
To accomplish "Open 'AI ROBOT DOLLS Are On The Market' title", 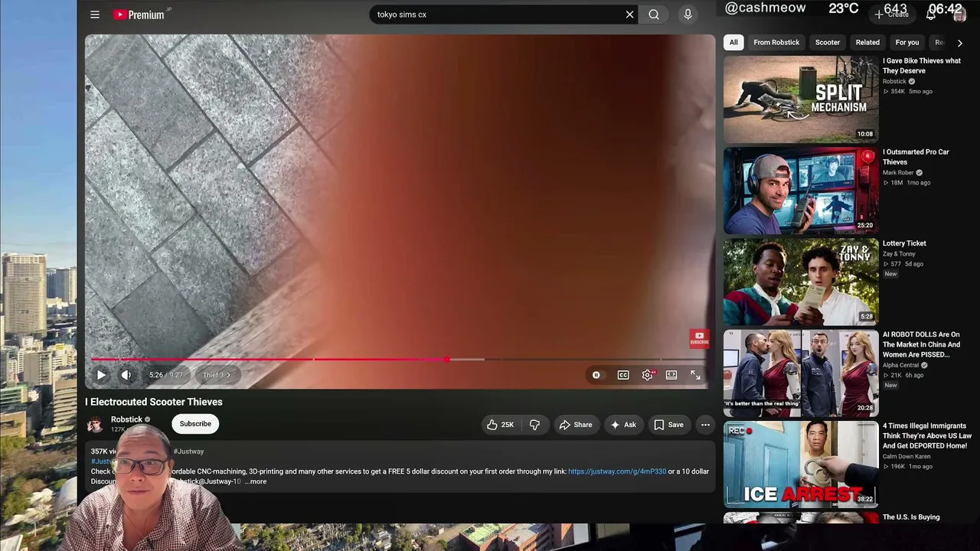I will click(921, 344).
